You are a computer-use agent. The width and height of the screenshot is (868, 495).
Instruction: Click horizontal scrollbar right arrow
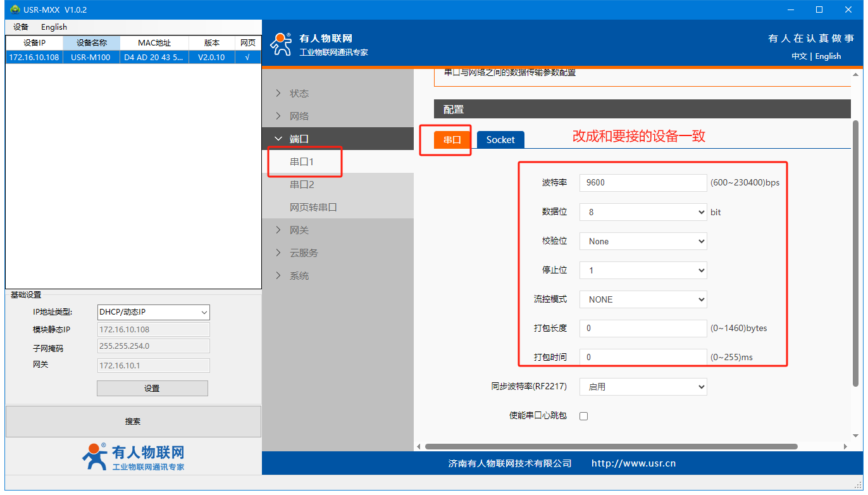846,446
